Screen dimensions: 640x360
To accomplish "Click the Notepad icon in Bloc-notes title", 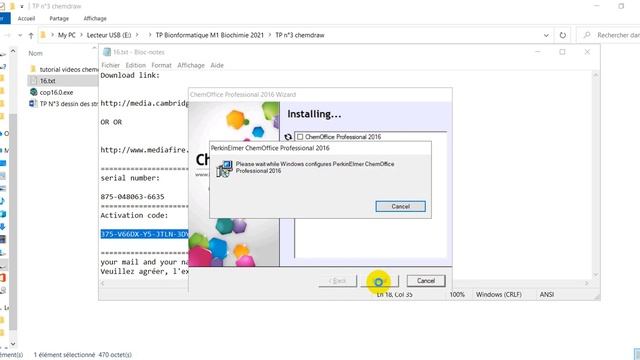I will click(107, 52).
